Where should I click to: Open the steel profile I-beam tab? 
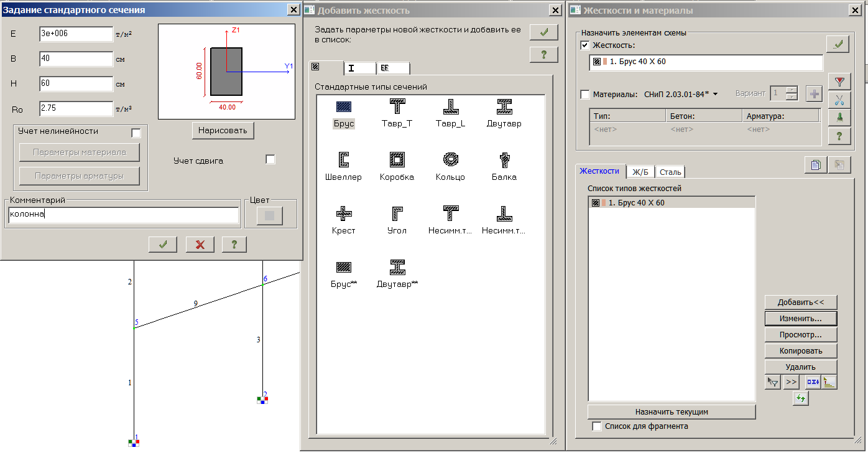coord(360,68)
